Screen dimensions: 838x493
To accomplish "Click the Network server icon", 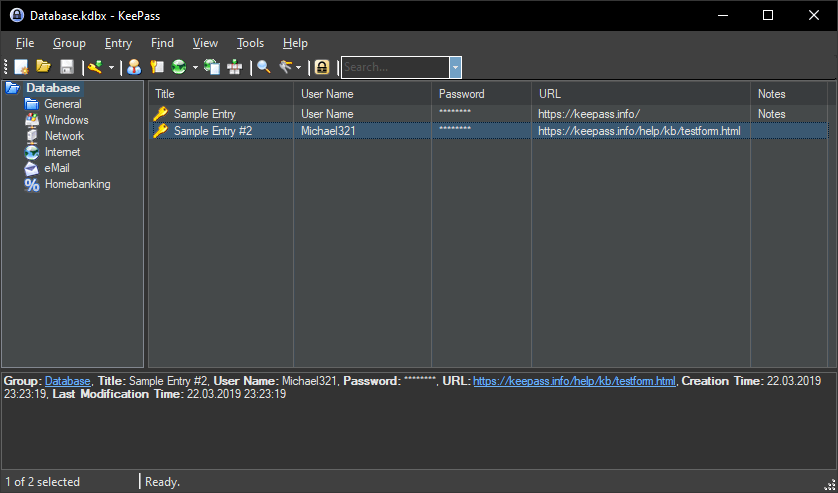I will (x=32, y=136).
